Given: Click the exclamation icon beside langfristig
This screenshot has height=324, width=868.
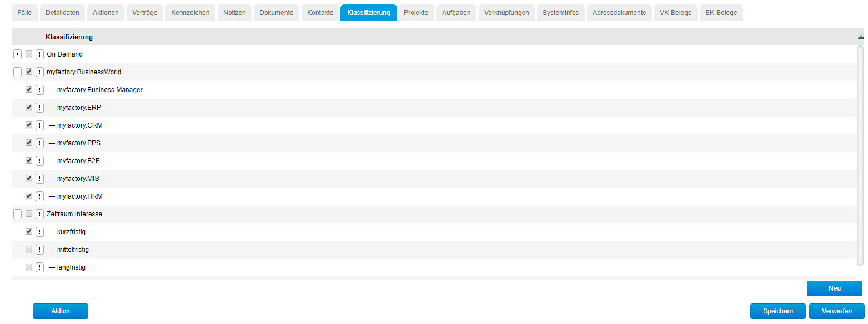Looking at the screenshot, I should tap(39, 267).
